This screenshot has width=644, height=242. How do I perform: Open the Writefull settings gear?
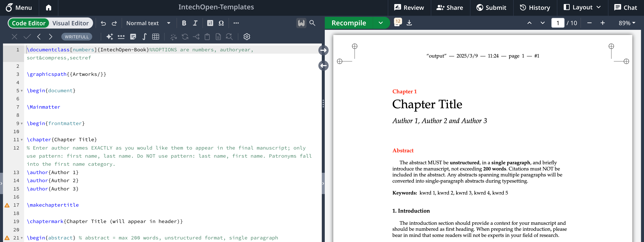[x=247, y=36]
